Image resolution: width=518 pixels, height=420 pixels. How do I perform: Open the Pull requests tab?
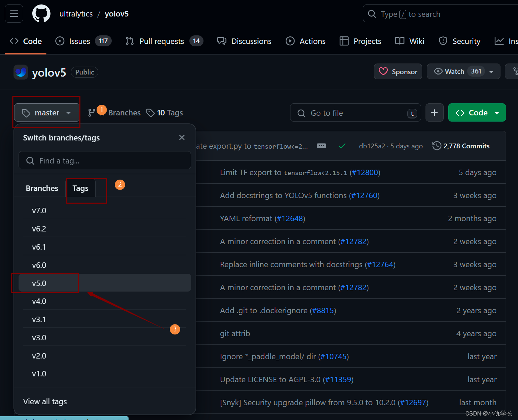164,41
